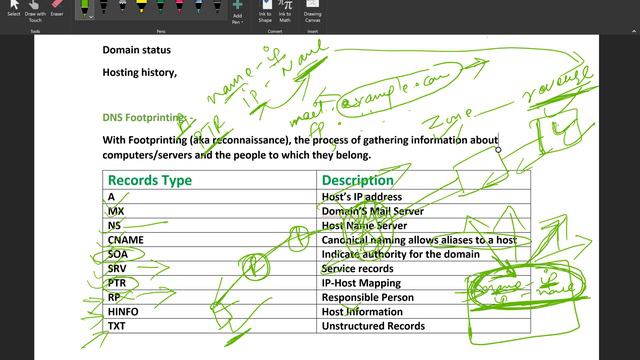Click the 'SOA' table cell
The height and width of the screenshot is (360, 640).
[209, 254]
